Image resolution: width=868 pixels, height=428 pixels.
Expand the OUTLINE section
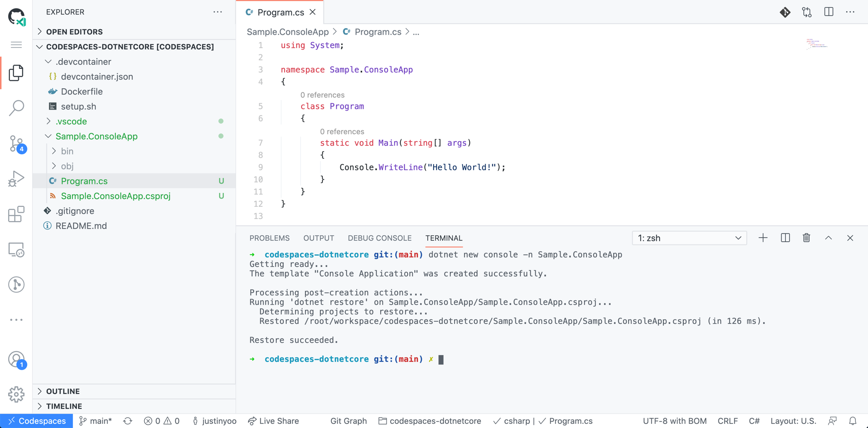(134, 391)
